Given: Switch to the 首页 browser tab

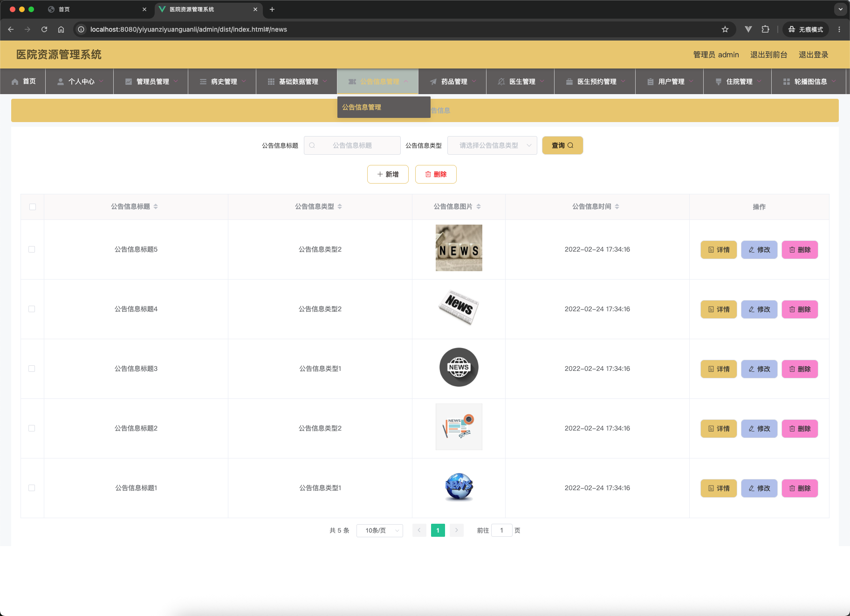Looking at the screenshot, I should (x=97, y=9).
